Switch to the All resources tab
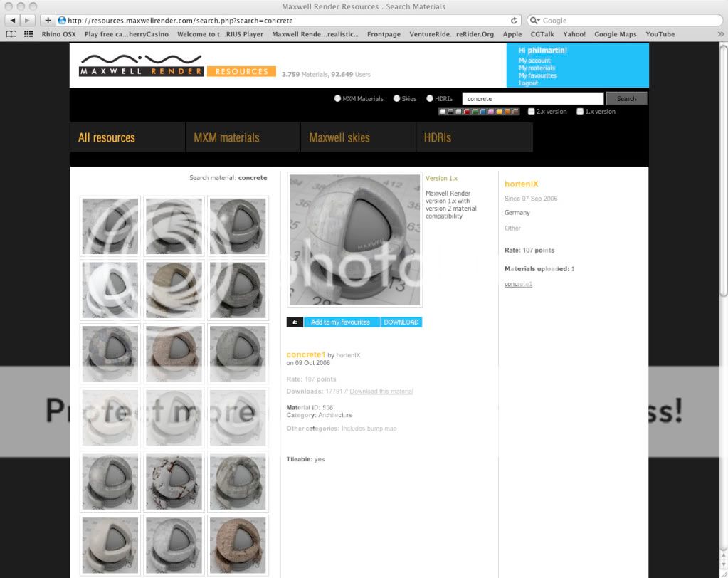The height and width of the screenshot is (578, 728). [127, 137]
